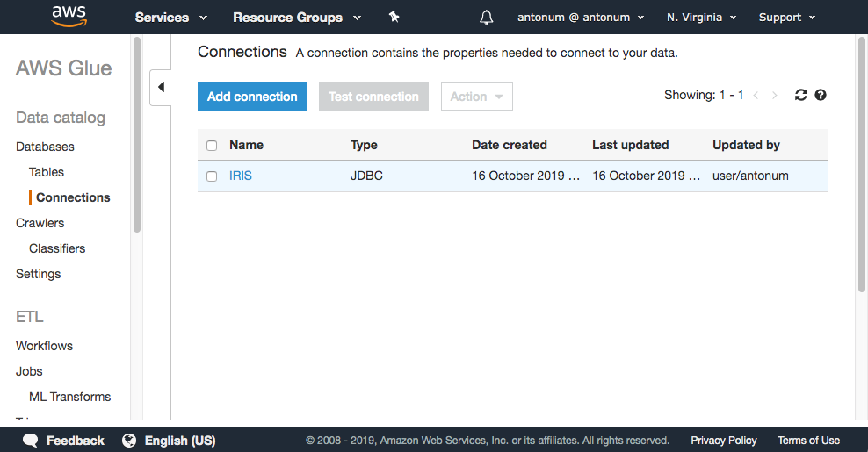Click the sidebar vertical scrollbar
868x452 pixels.
pyautogui.click(x=137, y=134)
